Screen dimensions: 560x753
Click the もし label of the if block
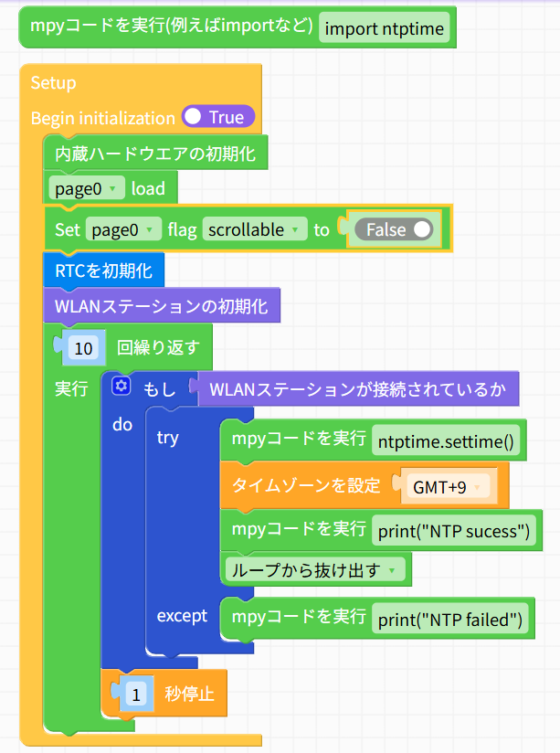[x=160, y=388]
